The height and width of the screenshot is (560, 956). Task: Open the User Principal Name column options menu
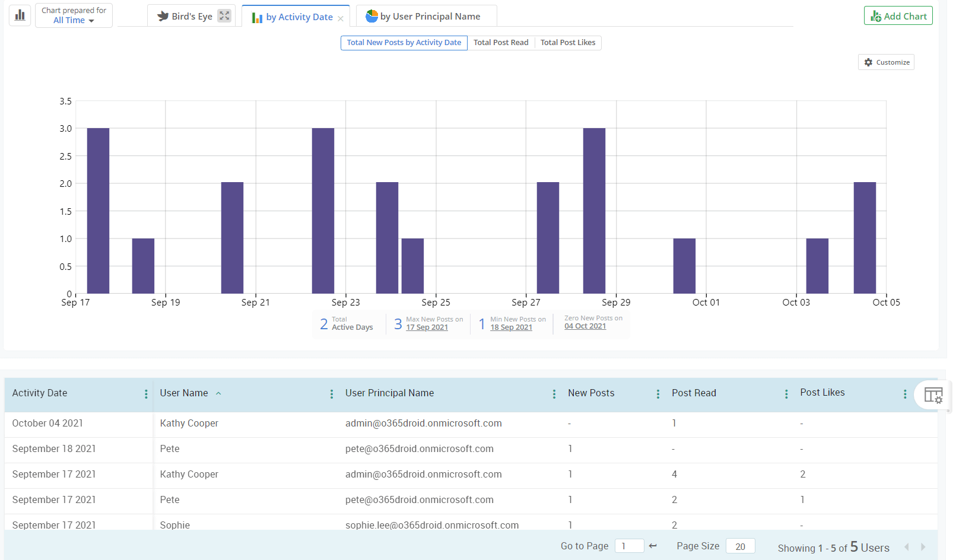pos(554,393)
